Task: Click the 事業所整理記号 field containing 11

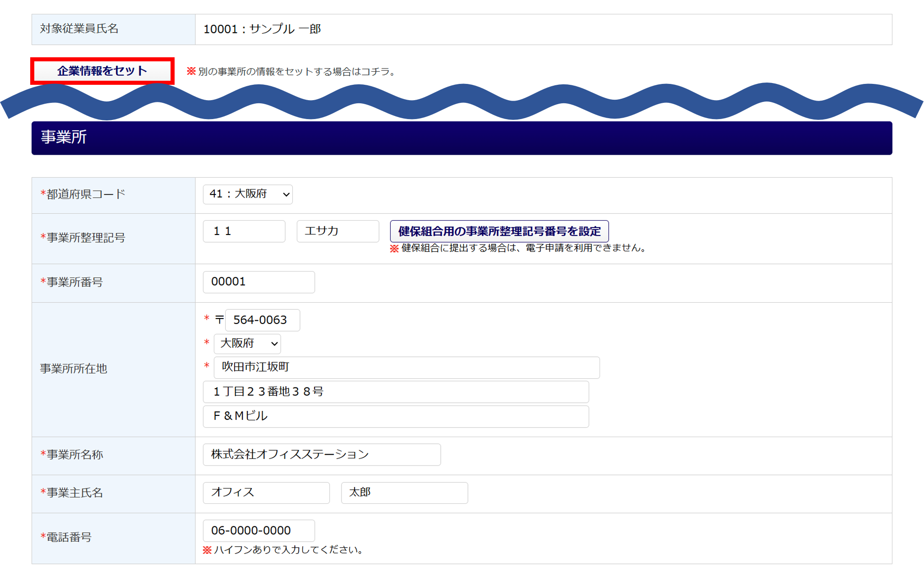Action: tap(244, 231)
